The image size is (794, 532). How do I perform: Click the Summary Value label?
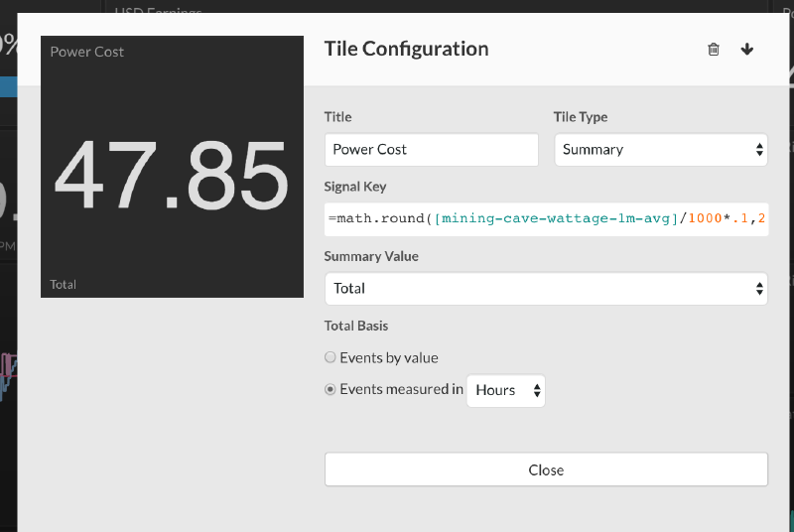(x=371, y=256)
